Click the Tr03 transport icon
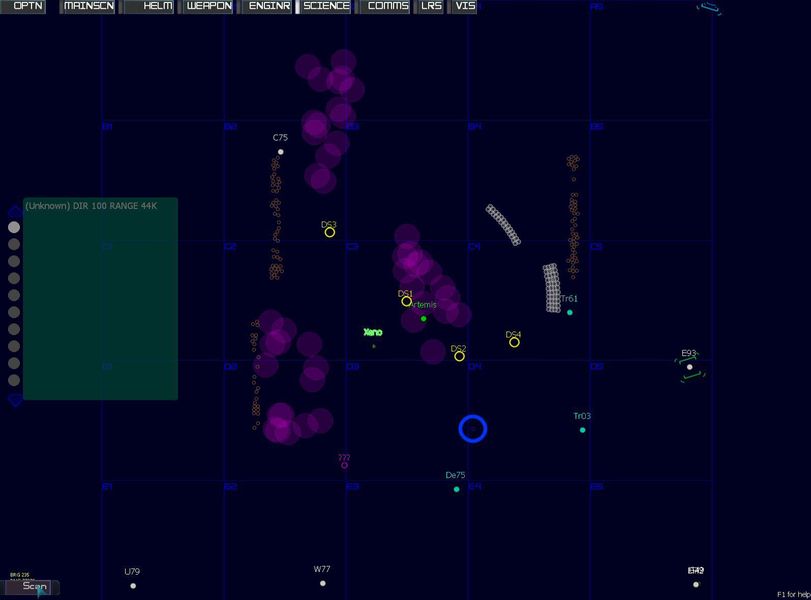 click(x=581, y=428)
